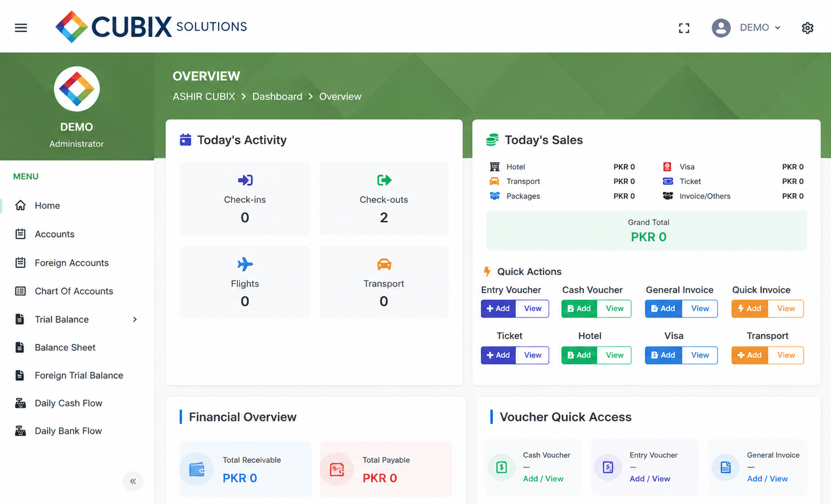Add a new Entry Voucher
This screenshot has width=831, height=504.
tap(498, 308)
